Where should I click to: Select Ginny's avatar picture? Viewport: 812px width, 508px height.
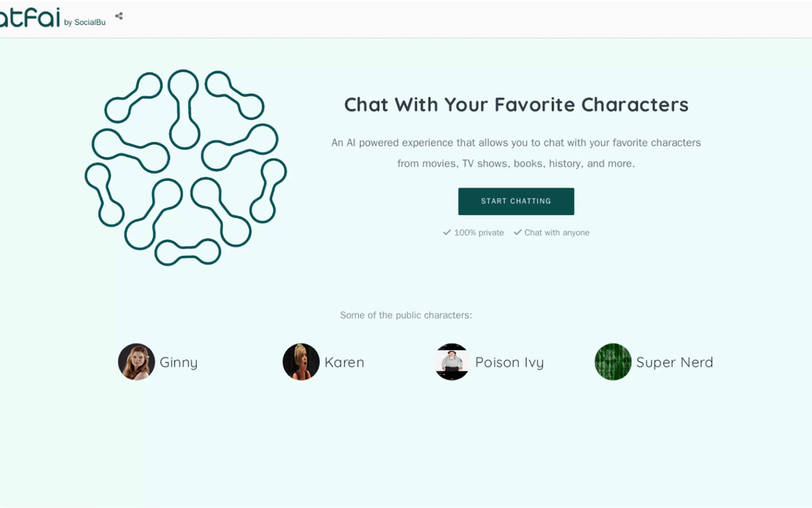(136, 361)
